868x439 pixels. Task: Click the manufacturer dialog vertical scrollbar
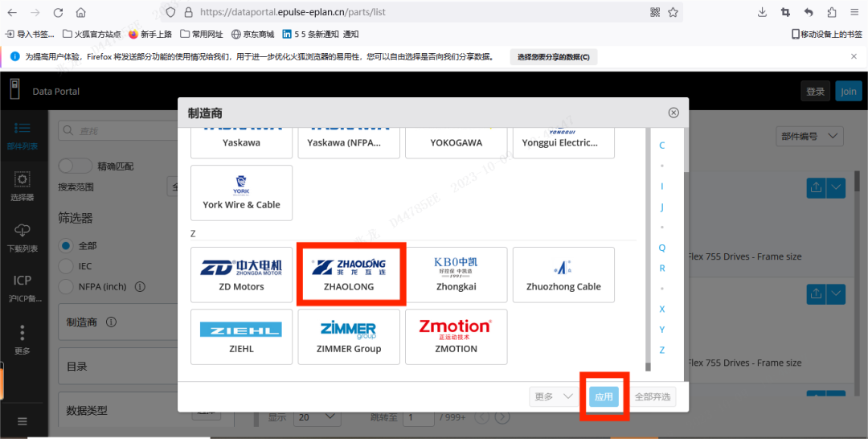point(649,249)
